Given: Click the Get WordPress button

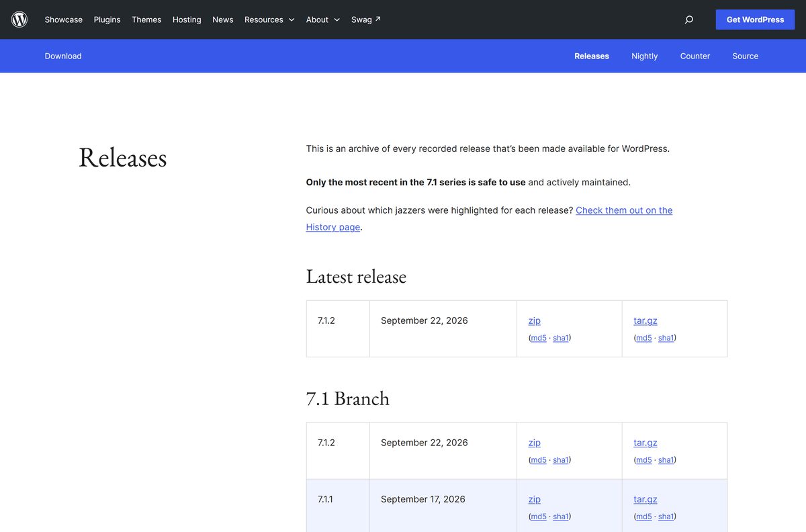Looking at the screenshot, I should click(x=755, y=19).
